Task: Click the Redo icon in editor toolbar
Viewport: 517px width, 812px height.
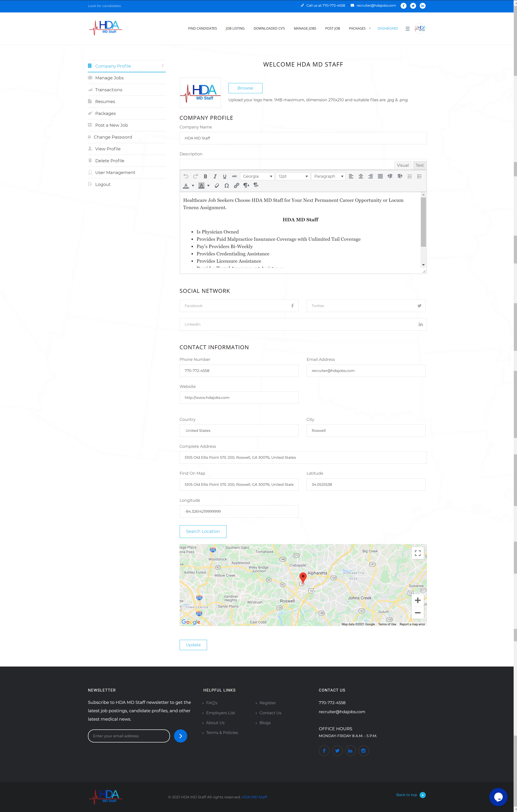Action: (196, 176)
